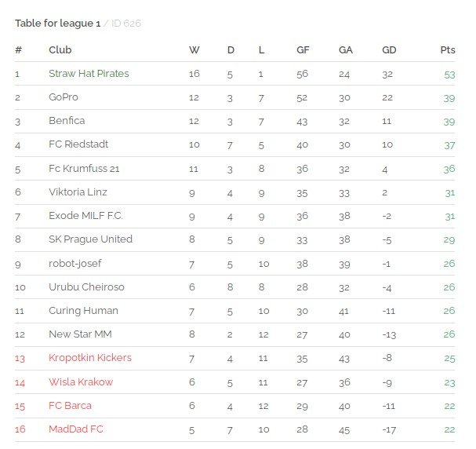The image size is (476, 449).
Task: Open the FC Riedstadt team link
Action: tap(78, 144)
